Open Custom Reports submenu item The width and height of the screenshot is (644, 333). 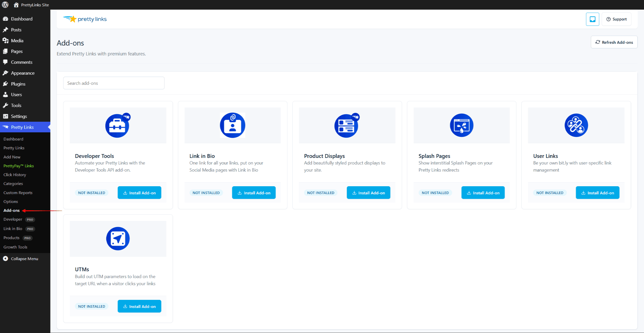[18, 193]
